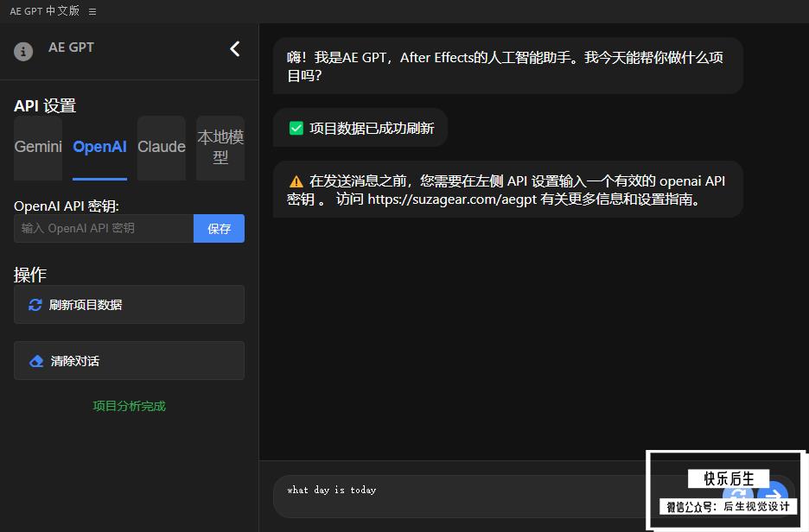Screen dimensions: 809x532
Task: Click the 操作 section heading
Action: pyautogui.click(x=30, y=275)
